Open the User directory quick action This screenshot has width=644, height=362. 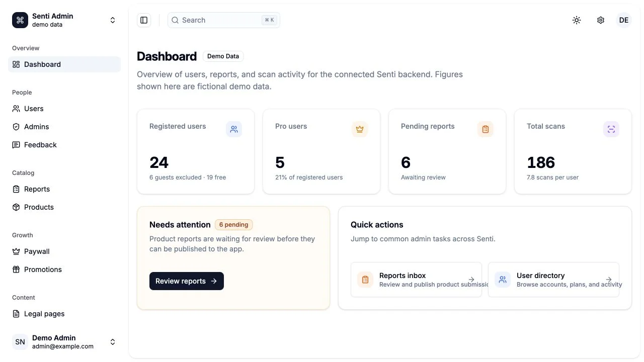553,280
